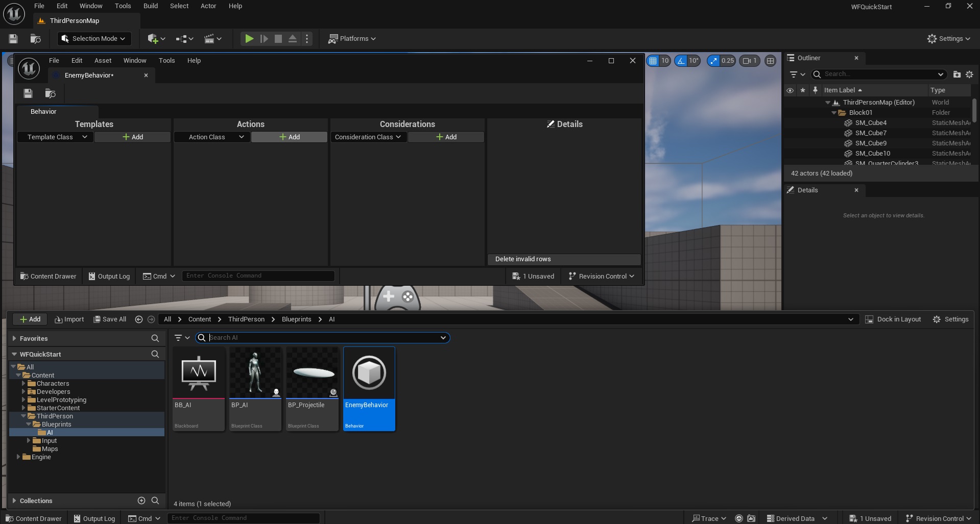The width and height of the screenshot is (980, 524).
Task: Click the add folder icon in Outliner
Action: (x=957, y=74)
